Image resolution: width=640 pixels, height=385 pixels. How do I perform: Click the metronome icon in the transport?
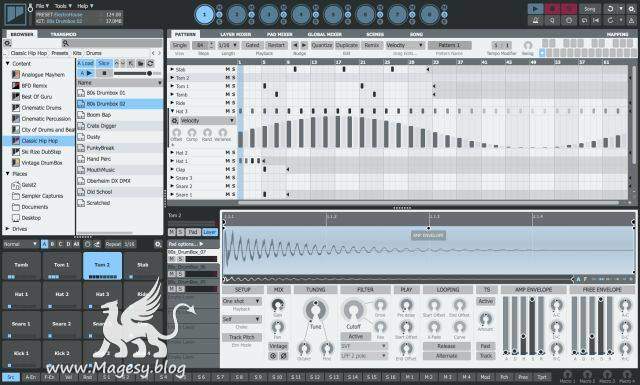coord(535,20)
